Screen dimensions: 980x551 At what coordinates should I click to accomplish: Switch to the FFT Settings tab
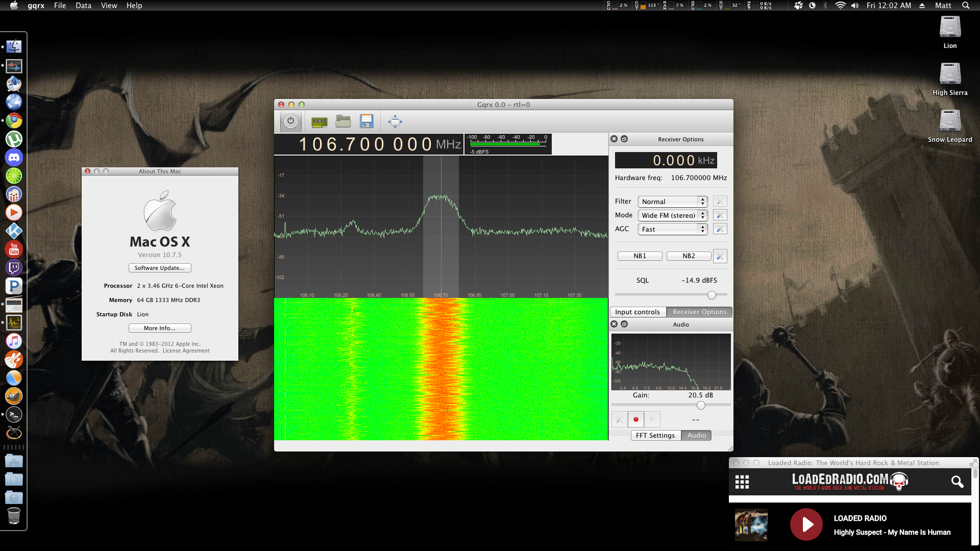[x=655, y=435]
